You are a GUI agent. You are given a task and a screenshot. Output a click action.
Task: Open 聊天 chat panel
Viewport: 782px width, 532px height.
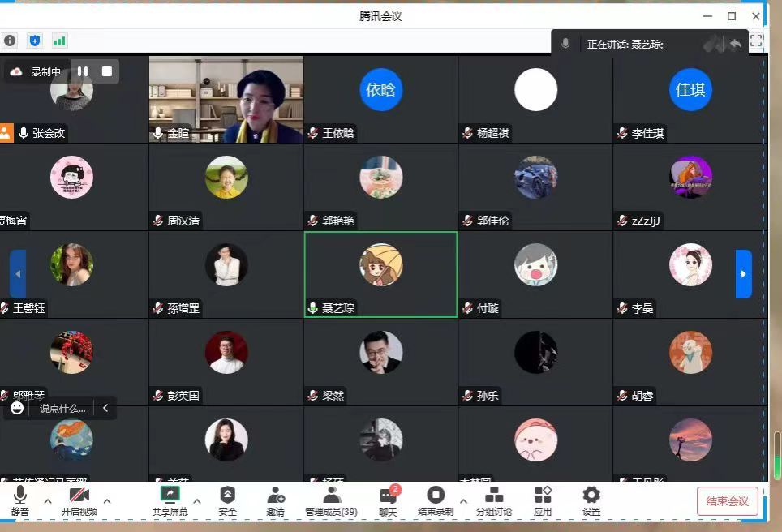(x=389, y=500)
